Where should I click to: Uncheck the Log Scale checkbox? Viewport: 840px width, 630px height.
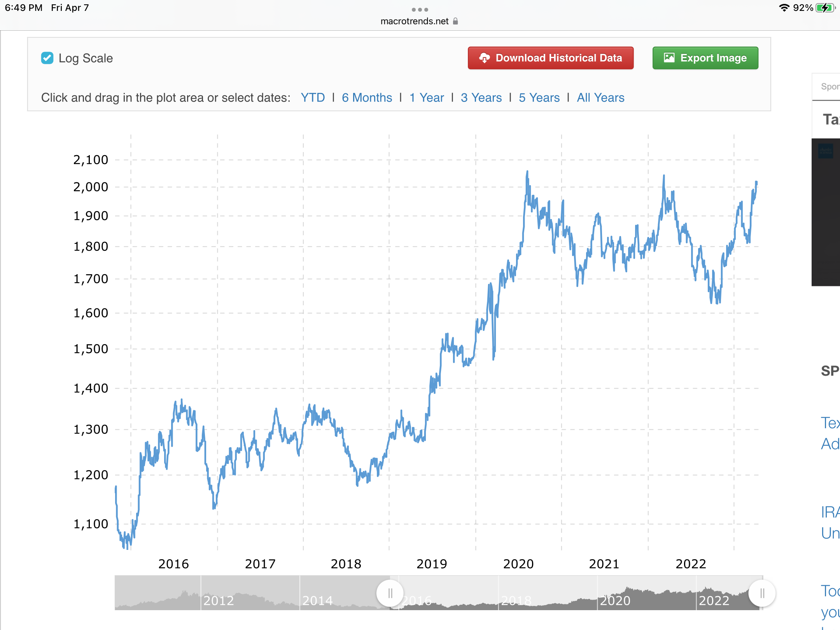[x=47, y=58]
